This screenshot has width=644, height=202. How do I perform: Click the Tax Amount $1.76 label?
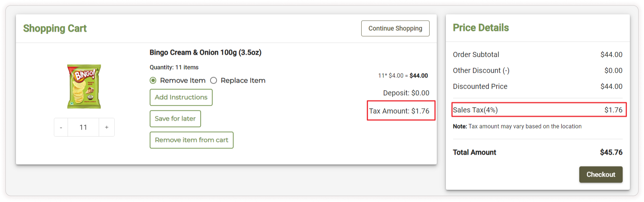399,111
